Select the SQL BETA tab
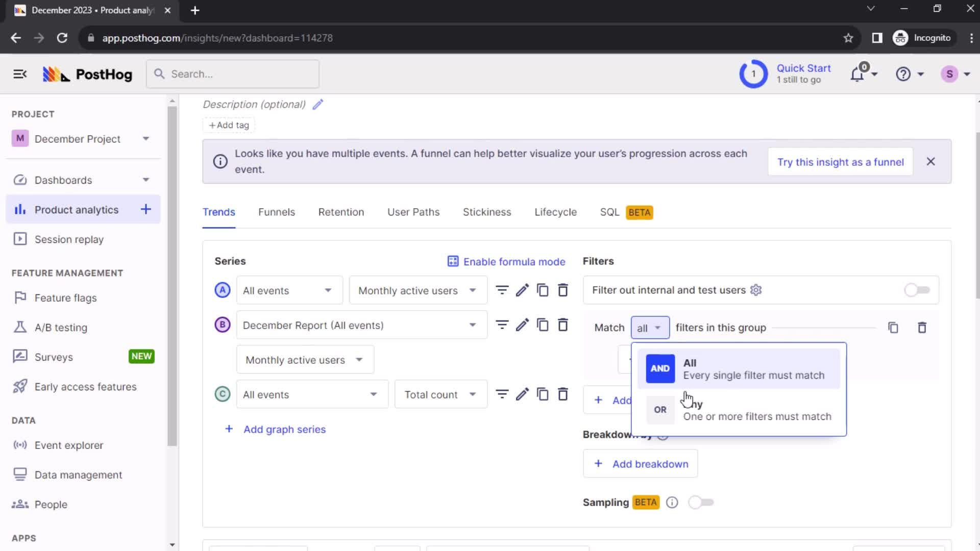The image size is (980, 551). (x=625, y=212)
